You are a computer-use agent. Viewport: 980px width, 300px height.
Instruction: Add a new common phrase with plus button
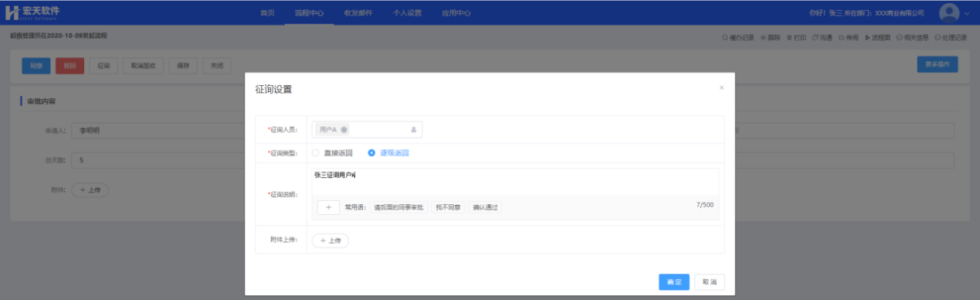pyautogui.click(x=328, y=207)
